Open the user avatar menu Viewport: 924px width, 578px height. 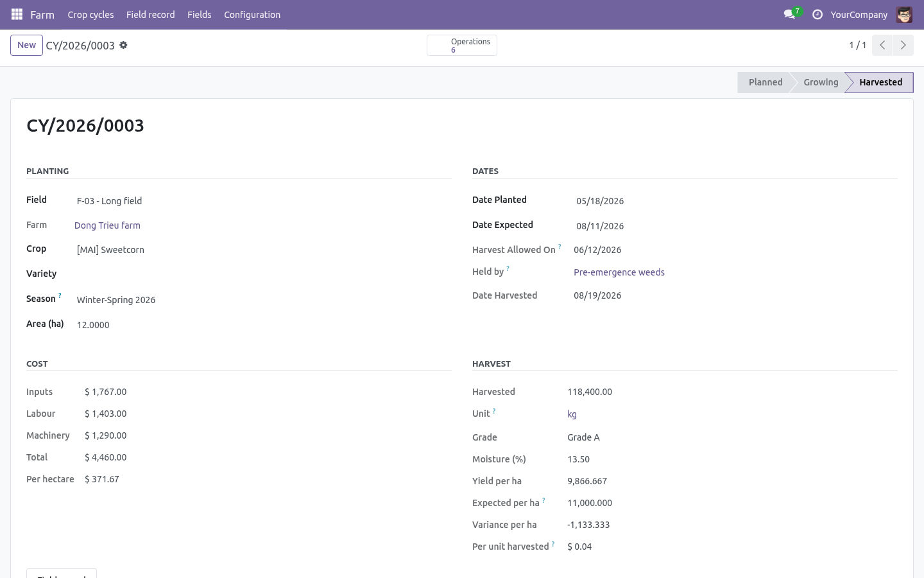[904, 14]
